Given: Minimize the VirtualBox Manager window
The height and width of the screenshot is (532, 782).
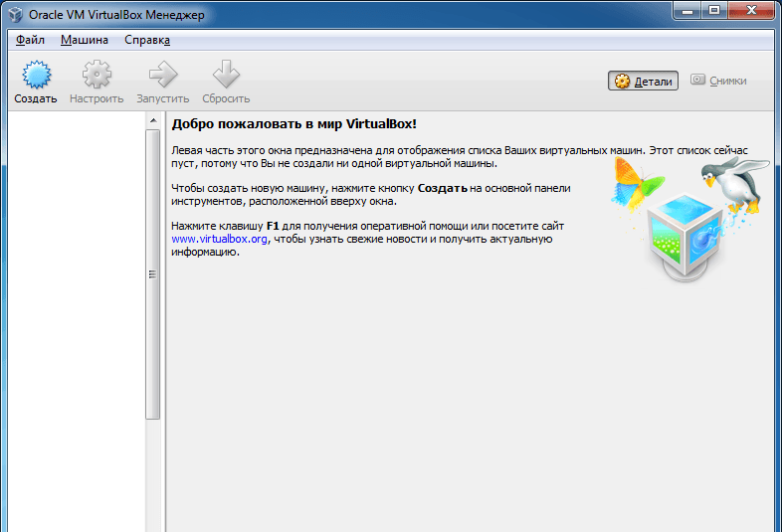Looking at the screenshot, I should [687, 10].
